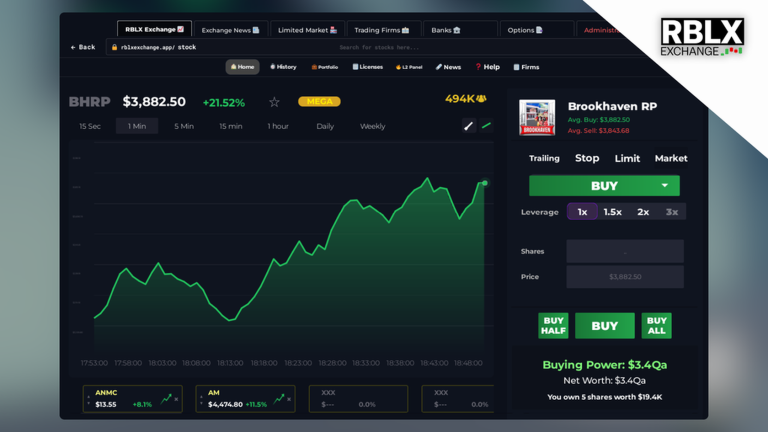Click the Shares input field
Image resolution: width=768 pixels, height=432 pixels.
click(x=625, y=251)
